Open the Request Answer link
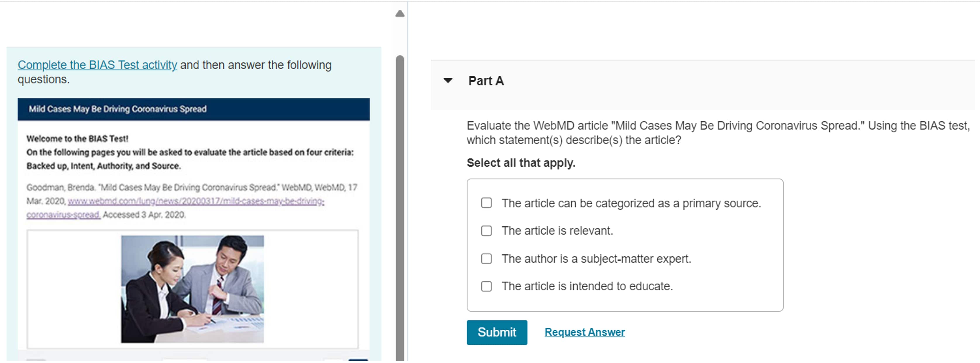Image resolution: width=980 pixels, height=363 pixels. 584,332
